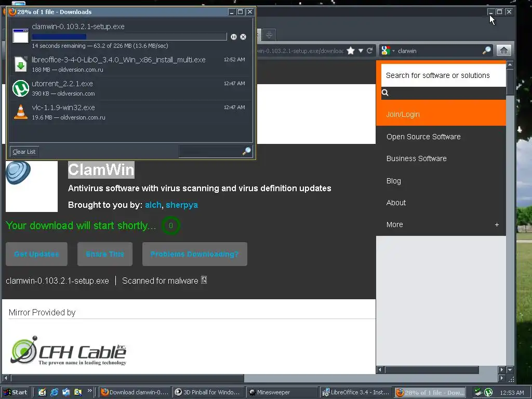Open the libreoffice installer file icon
Image resolution: width=532 pixels, height=399 pixels.
tap(21, 64)
